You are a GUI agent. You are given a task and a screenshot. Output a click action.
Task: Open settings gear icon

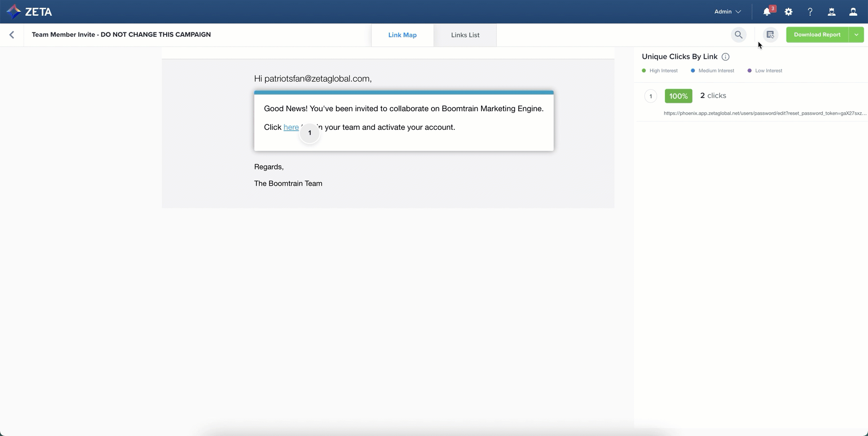pyautogui.click(x=789, y=12)
